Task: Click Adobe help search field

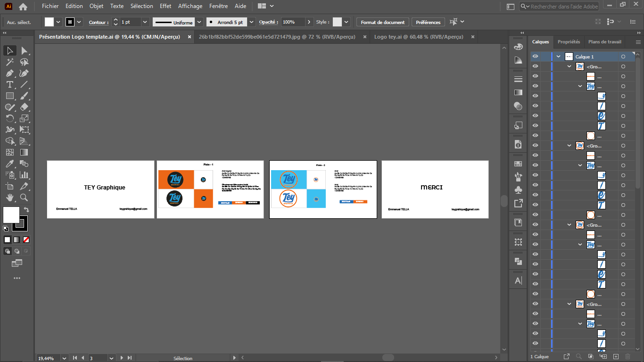Action: point(559,7)
